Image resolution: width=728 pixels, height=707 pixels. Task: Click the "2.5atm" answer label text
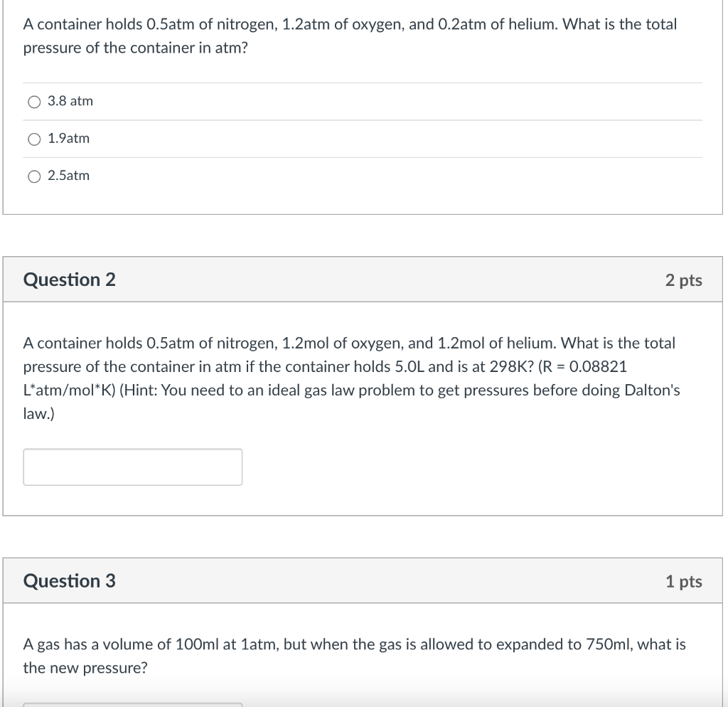(x=69, y=176)
